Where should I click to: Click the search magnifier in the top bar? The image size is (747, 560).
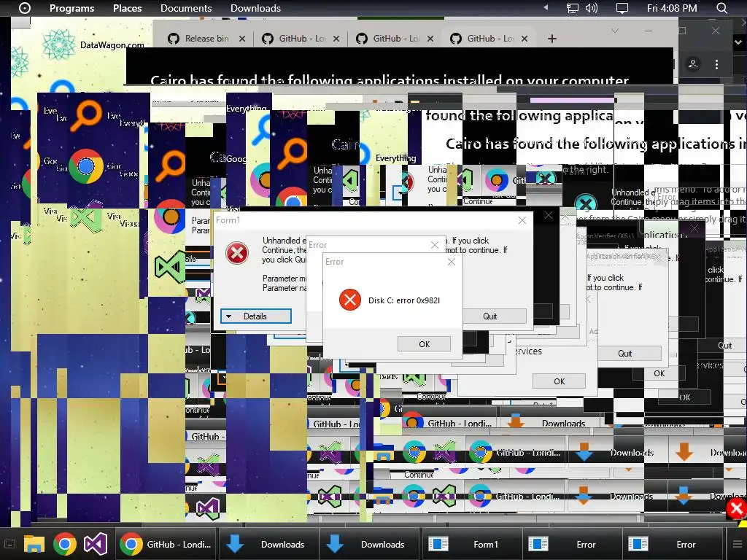(722, 8)
